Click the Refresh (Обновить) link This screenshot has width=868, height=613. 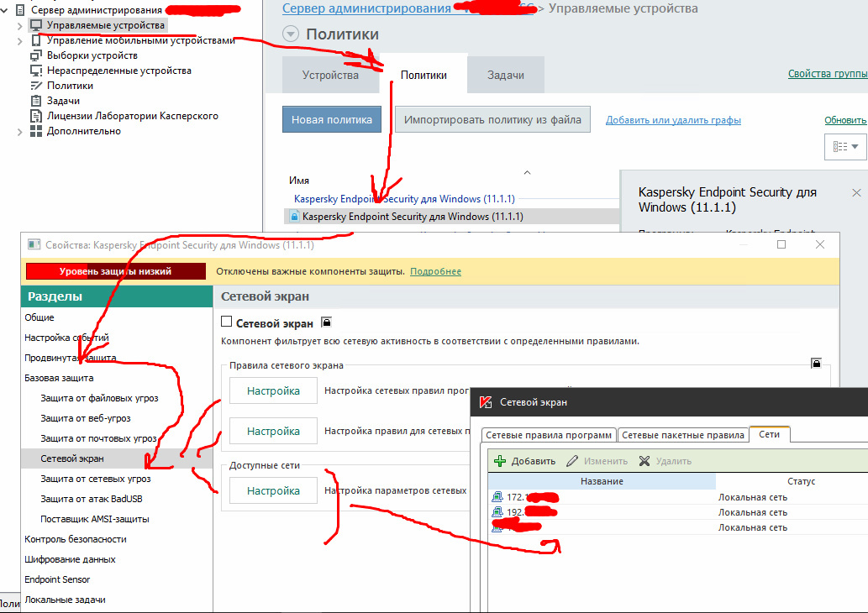[845, 120]
